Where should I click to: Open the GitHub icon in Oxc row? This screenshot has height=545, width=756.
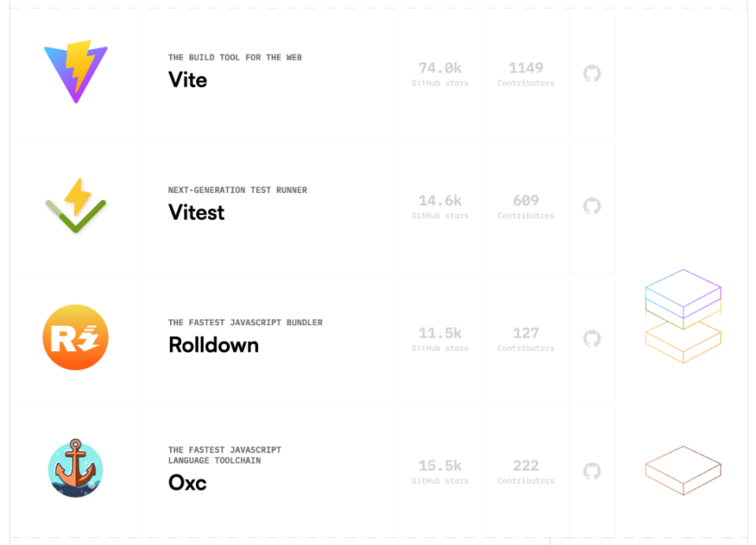(591, 471)
